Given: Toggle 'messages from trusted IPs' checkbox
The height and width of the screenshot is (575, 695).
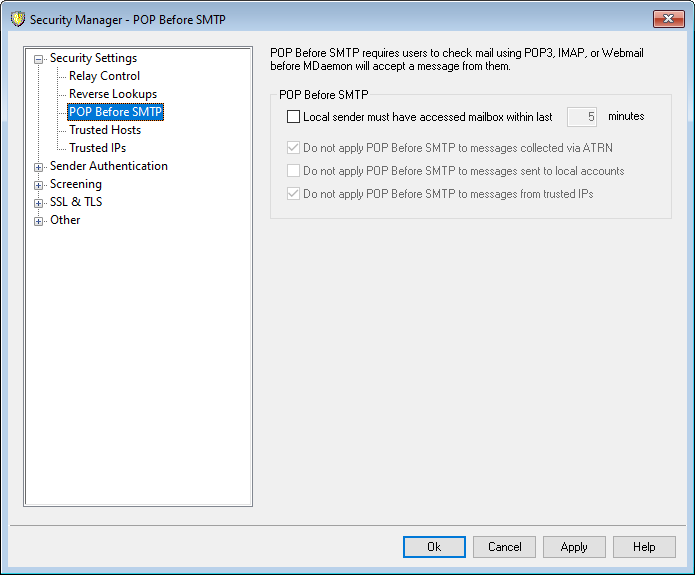Looking at the screenshot, I should (294, 194).
